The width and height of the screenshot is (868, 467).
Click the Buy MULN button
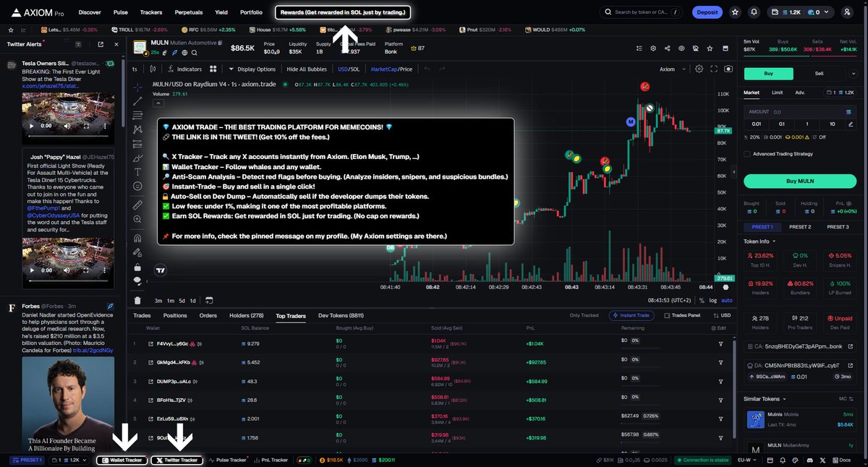pyautogui.click(x=799, y=181)
